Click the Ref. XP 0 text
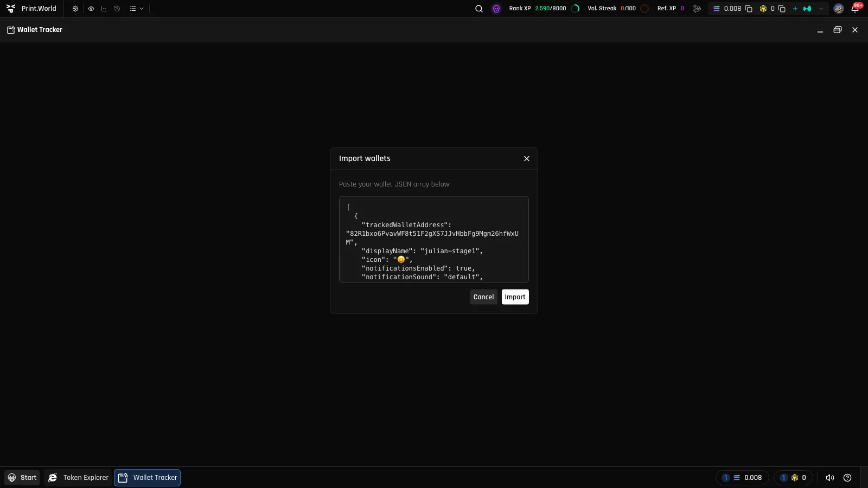 [671, 9]
